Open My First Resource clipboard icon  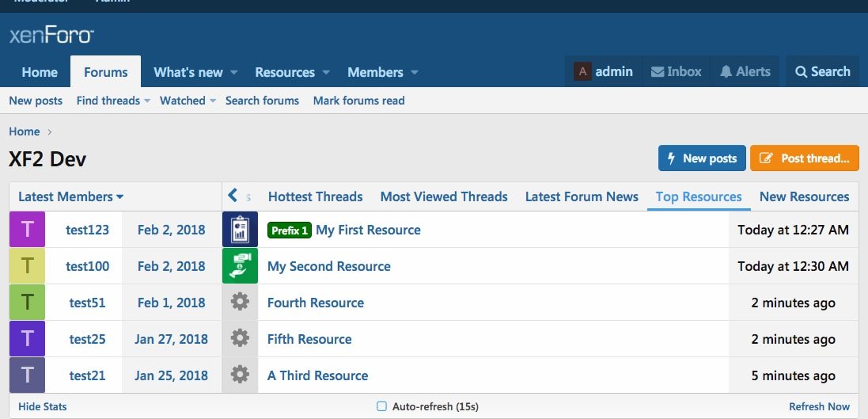[241, 230]
